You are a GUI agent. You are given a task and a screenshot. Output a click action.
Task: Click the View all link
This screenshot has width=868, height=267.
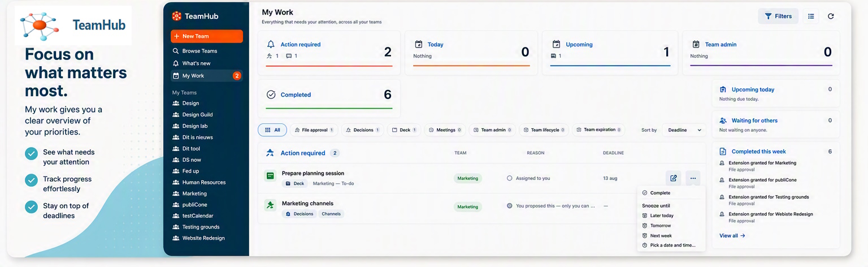(732, 236)
